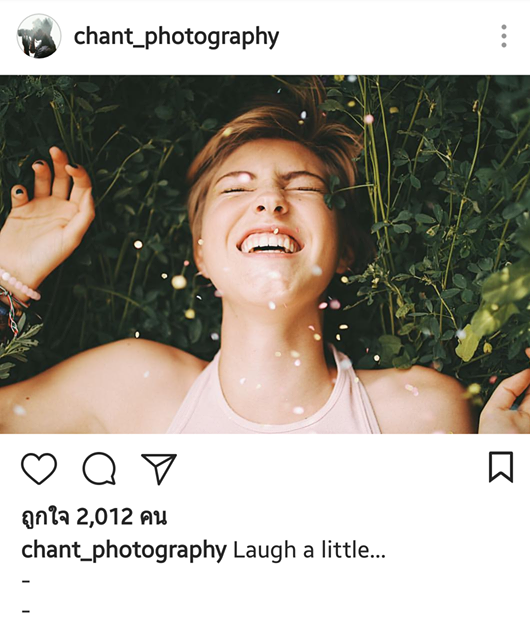Open chant_photography profile from the header username
This screenshot has width=530, height=637.
click(x=176, y=37)
